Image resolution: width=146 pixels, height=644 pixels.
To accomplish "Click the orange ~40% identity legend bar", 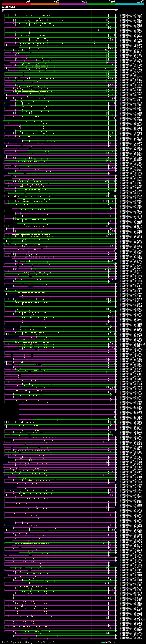I will 45,4.
